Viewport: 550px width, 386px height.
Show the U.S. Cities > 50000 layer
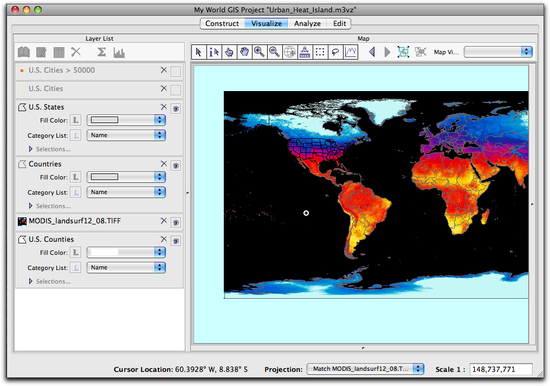click(176, 72)
